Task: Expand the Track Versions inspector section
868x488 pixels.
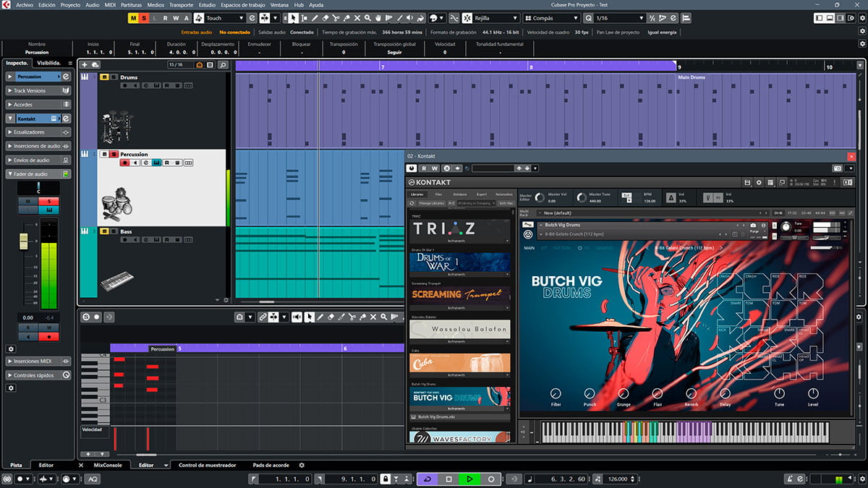Action: pos(38,90)
